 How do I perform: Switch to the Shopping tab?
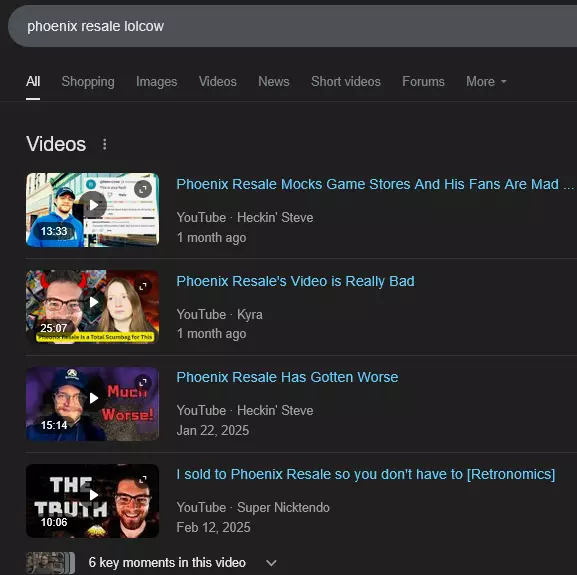[88, 82]
